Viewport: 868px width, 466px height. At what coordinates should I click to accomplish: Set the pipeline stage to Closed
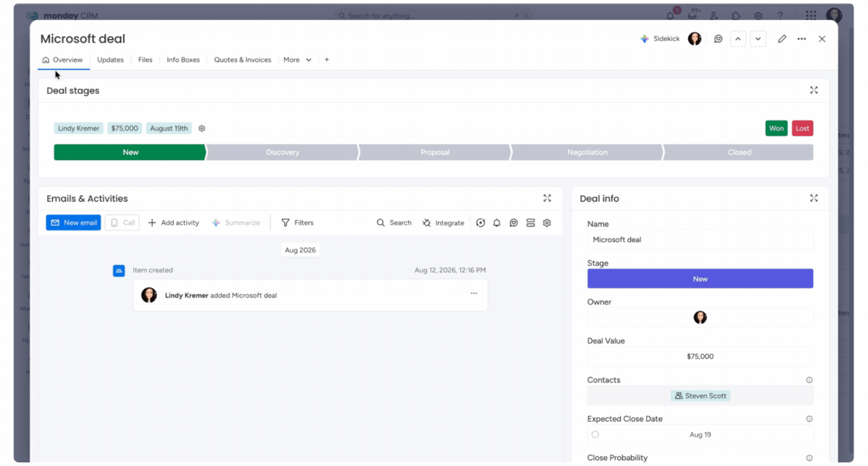739,152
